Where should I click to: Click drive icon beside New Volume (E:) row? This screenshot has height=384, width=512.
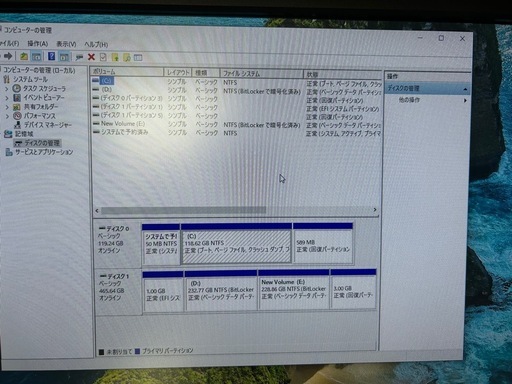(96, 123)
